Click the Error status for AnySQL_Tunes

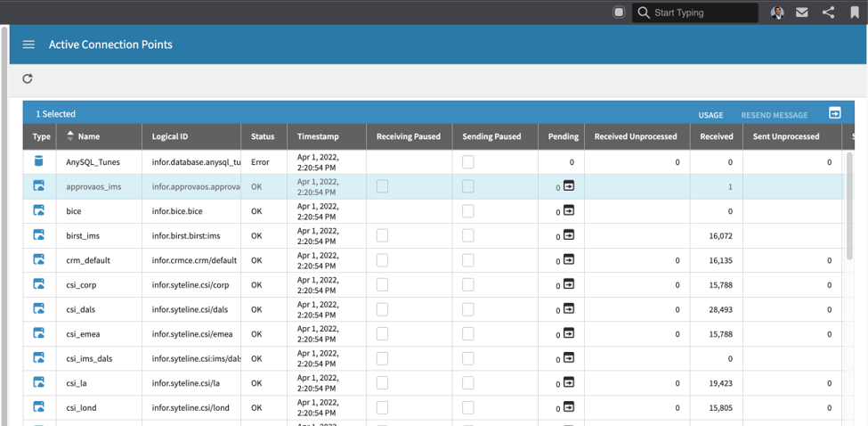coord(260,162)
